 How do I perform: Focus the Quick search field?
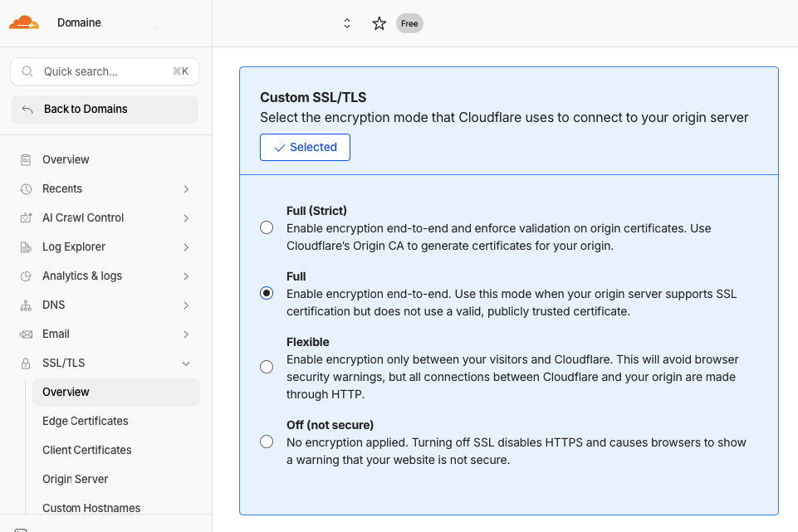point(105,71)
